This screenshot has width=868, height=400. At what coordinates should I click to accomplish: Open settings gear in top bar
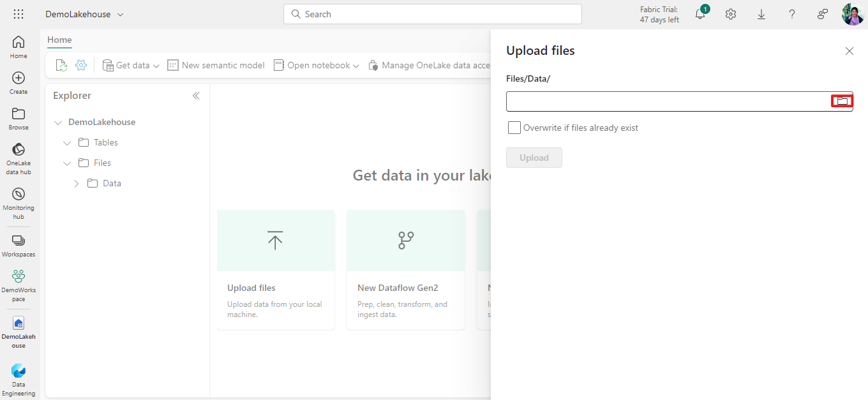coord(731,14)
